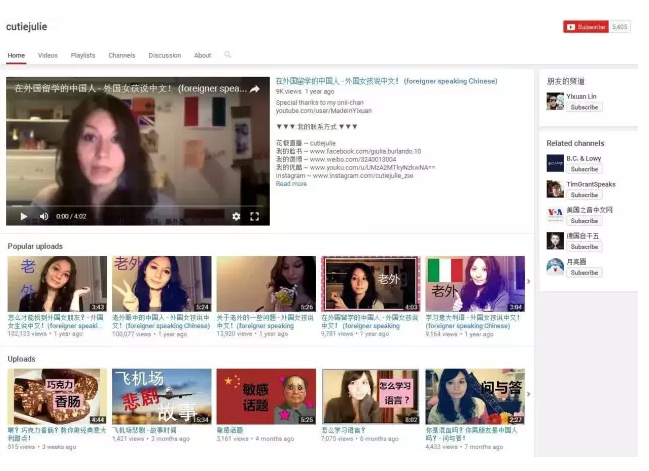Subscribe to the cutiejulie channel
The width and height of the screenshot is (649, 471).
(585, 27)
